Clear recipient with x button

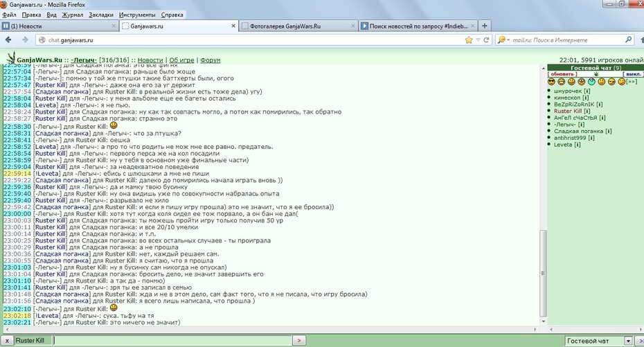pos(6,341)
